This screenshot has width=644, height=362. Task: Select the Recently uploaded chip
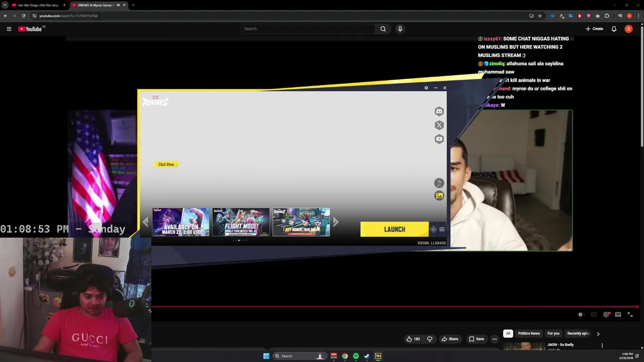click(578, 333)
